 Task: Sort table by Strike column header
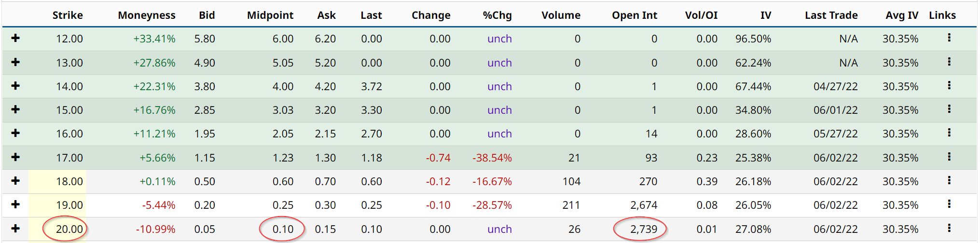point(68,15)
